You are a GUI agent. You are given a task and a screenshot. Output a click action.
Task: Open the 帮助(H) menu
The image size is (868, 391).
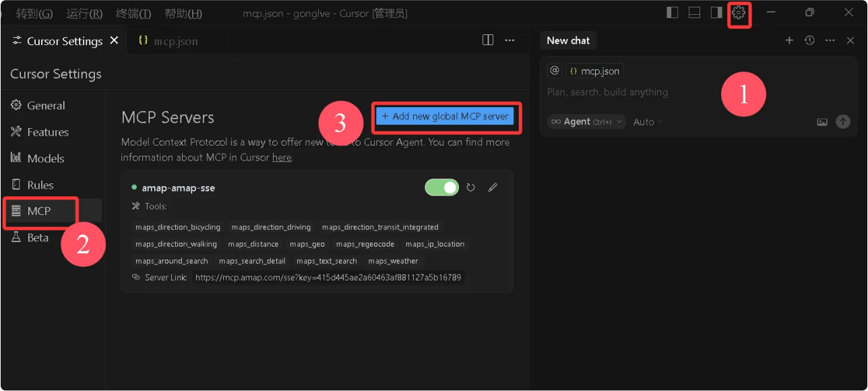183,13
